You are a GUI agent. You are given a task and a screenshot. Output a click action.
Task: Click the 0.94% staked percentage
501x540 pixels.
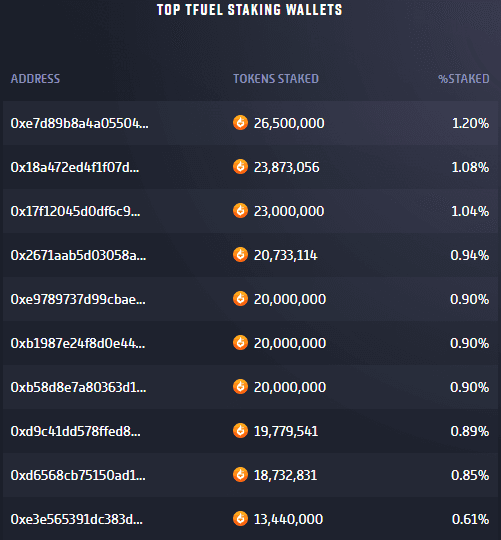pos(470,256)
